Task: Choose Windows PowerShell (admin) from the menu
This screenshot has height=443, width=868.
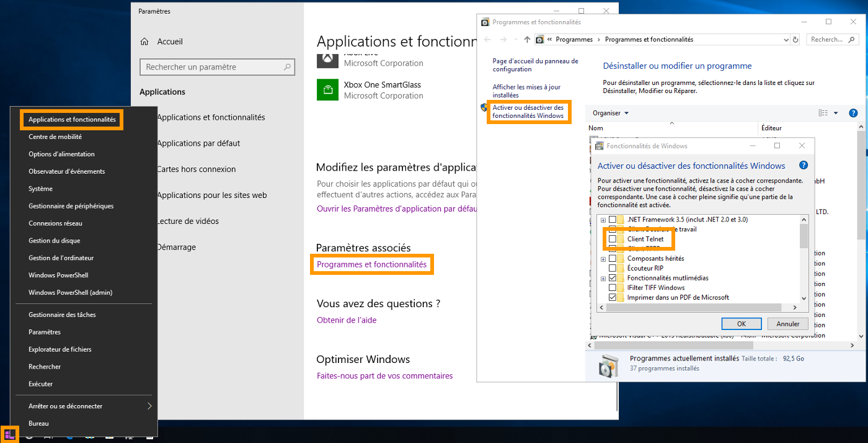Action: tap(70, 292)
